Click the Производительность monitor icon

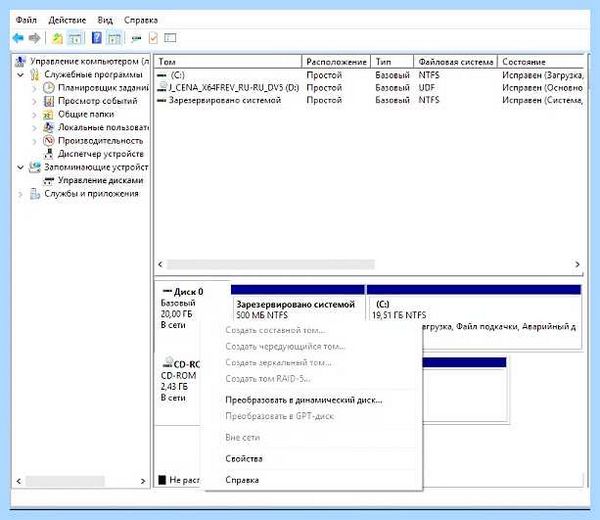[x=49, y=141]
